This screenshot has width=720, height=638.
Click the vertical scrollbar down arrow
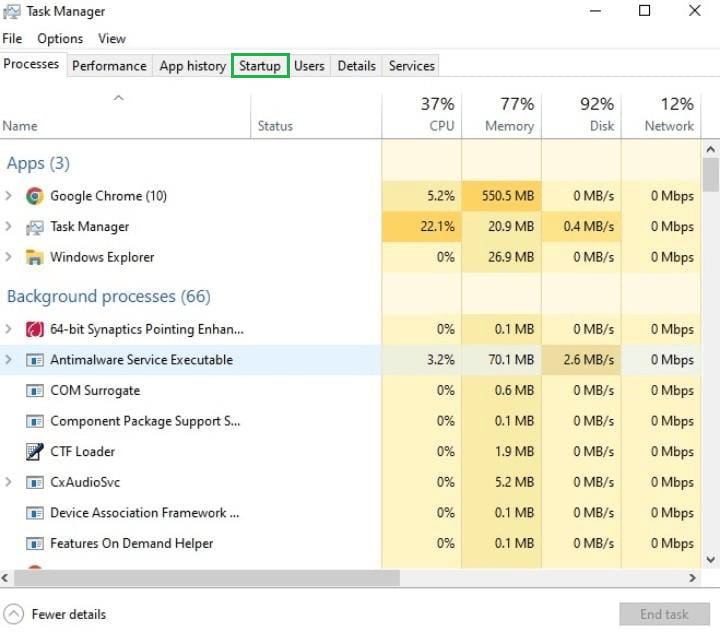click(711, 561)
